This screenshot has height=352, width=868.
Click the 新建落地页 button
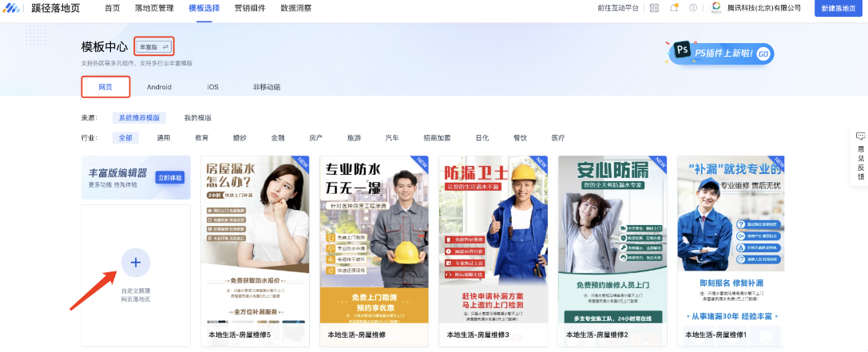pyautogui.click(x=841, y=8)
